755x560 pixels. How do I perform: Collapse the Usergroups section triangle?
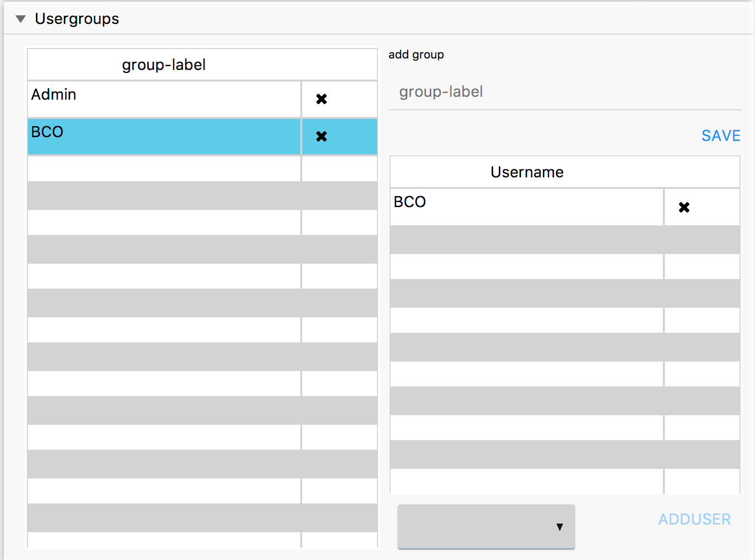point(20,19)
